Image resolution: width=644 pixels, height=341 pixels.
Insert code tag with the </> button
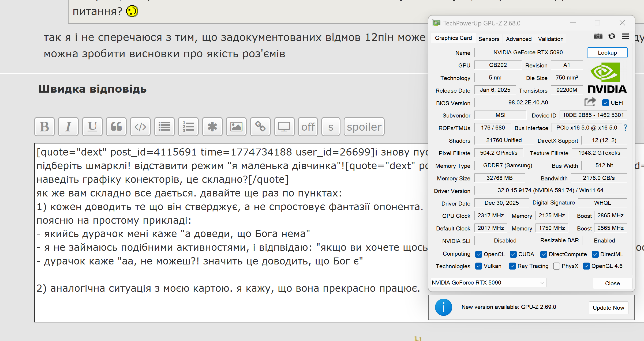[140, 127]
